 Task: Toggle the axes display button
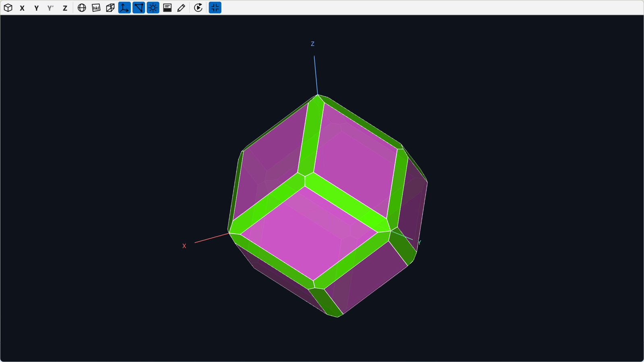(124, 8)
